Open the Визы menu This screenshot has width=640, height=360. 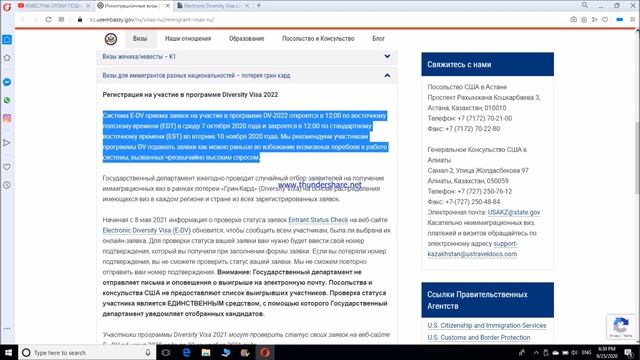click(x=140, y=38)
